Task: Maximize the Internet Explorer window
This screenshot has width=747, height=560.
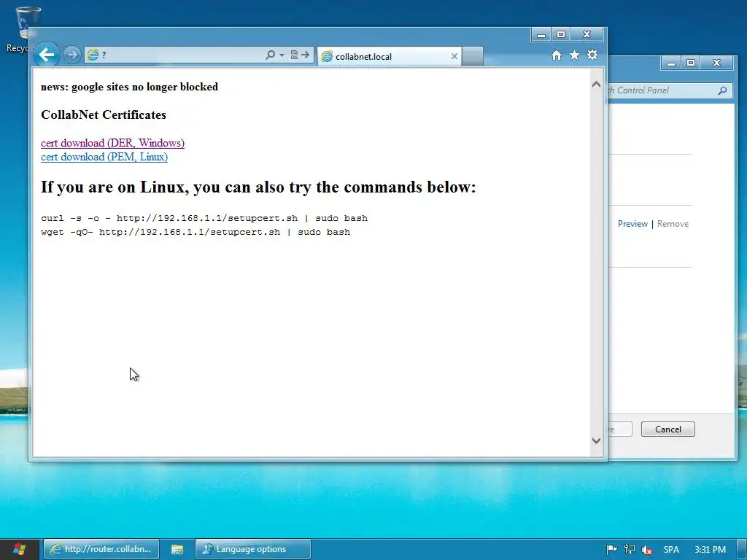Action: (x=561, y=34)
